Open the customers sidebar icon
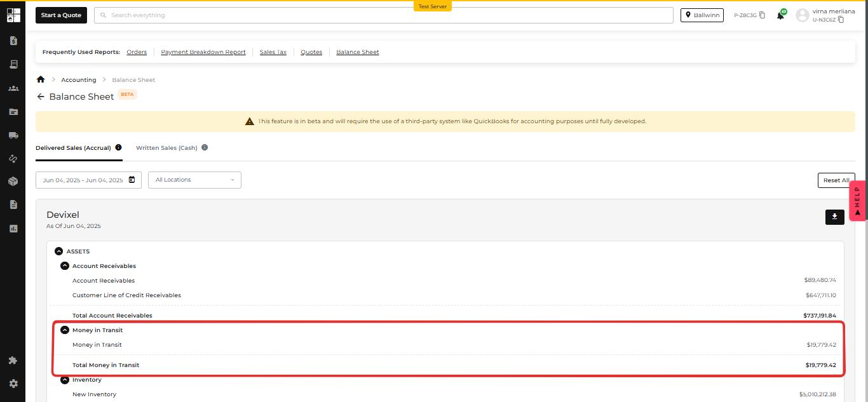The width and height of the screenshot is (868, 402). (x=13, y=88)
